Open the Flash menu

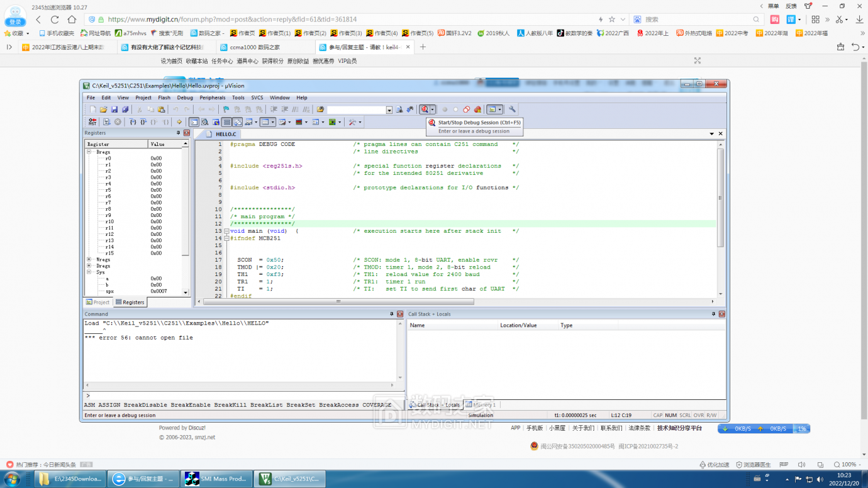[x=164, y=97]
